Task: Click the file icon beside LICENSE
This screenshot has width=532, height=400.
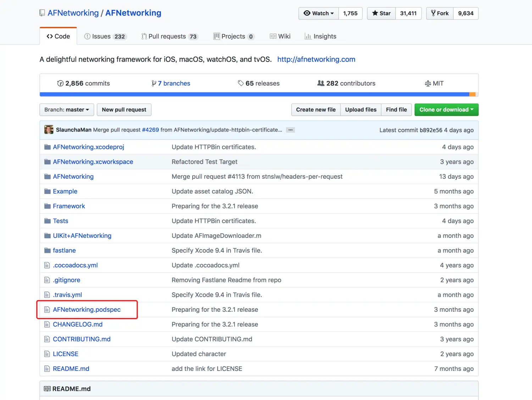Action: (x=47, y=354)
